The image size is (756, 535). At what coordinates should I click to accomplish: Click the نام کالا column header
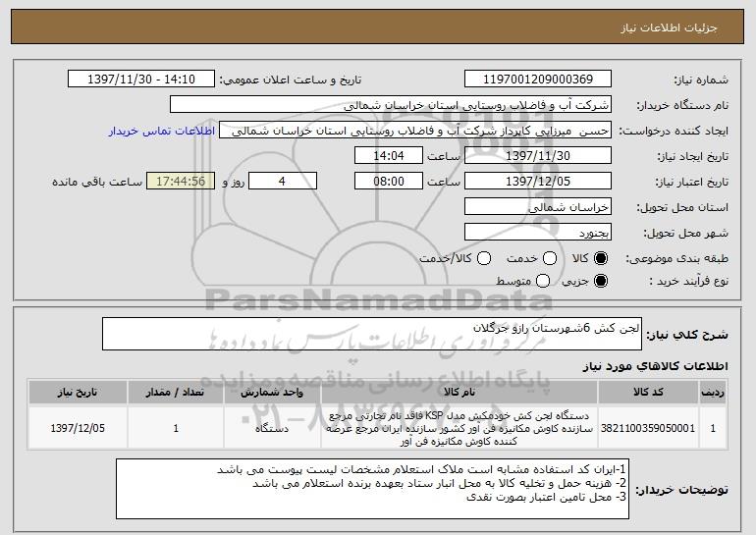[459, 393]
